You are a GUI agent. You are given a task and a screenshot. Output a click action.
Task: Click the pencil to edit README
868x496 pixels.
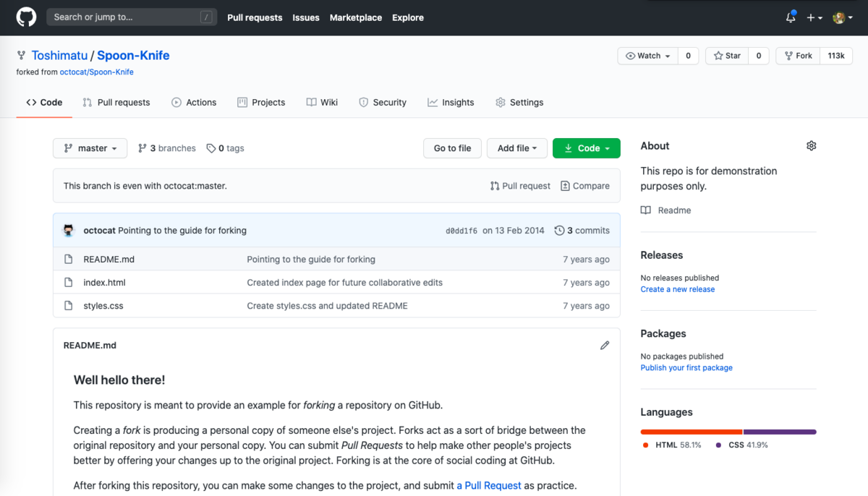[x=605, y=346]
